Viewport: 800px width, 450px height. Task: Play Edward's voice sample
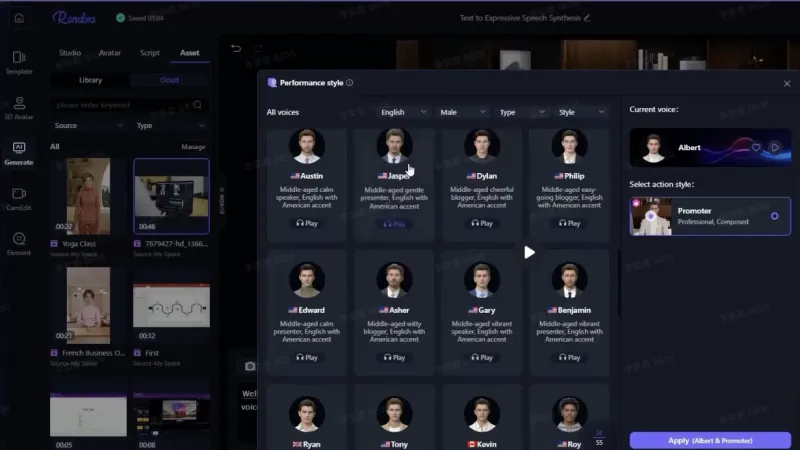[307, 358]
